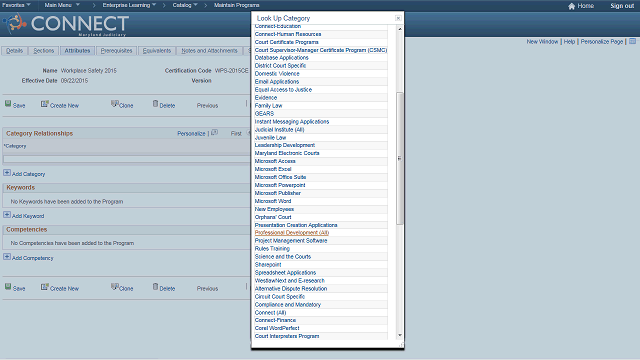Click the bottom Delete trash icon
This screenshot has height=360, width=640.
tap(156, 287)
